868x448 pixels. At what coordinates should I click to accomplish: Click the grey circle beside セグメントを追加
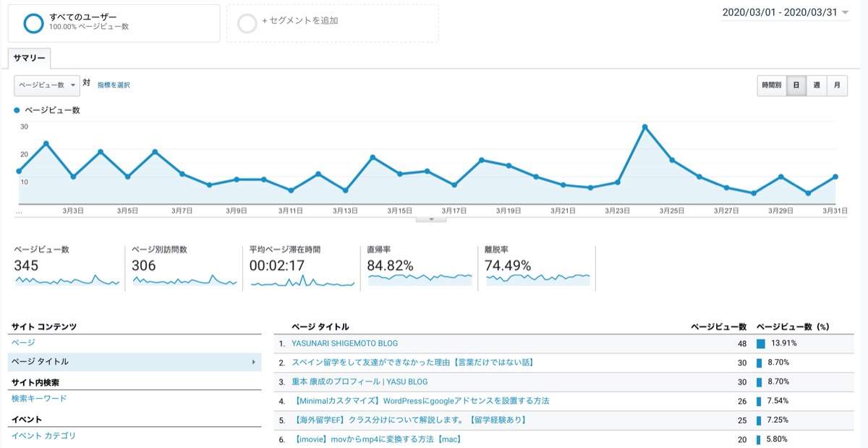point(247,24)
